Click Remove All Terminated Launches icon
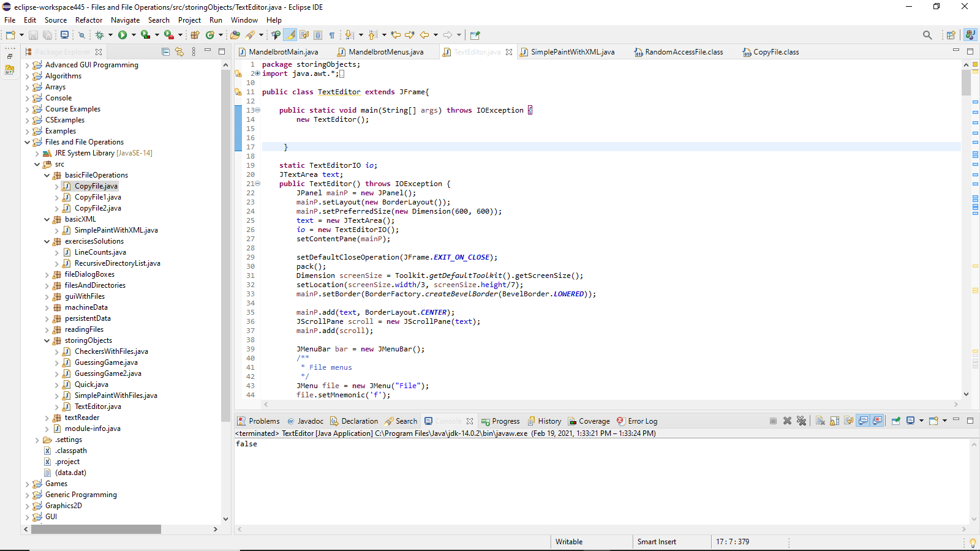980x551 pixels. coord(801,421)
